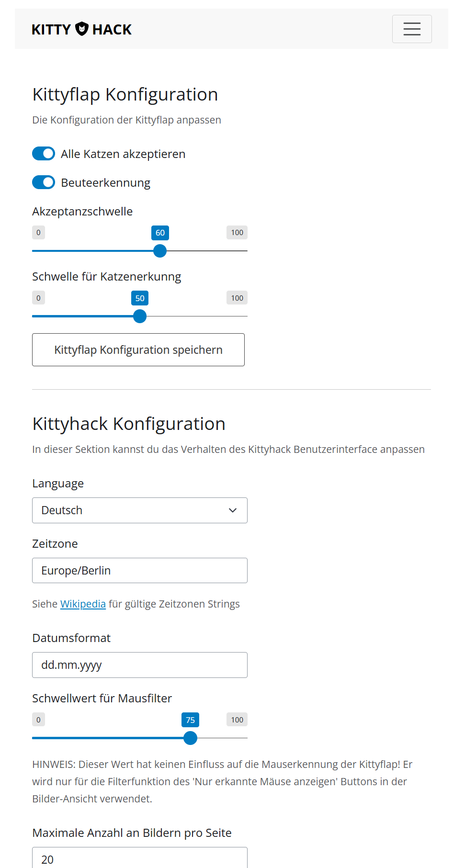Toggle Alle Katzen akzeptieren switch
453x868 pixels.
pyautogui.click(x=44, y=154)
